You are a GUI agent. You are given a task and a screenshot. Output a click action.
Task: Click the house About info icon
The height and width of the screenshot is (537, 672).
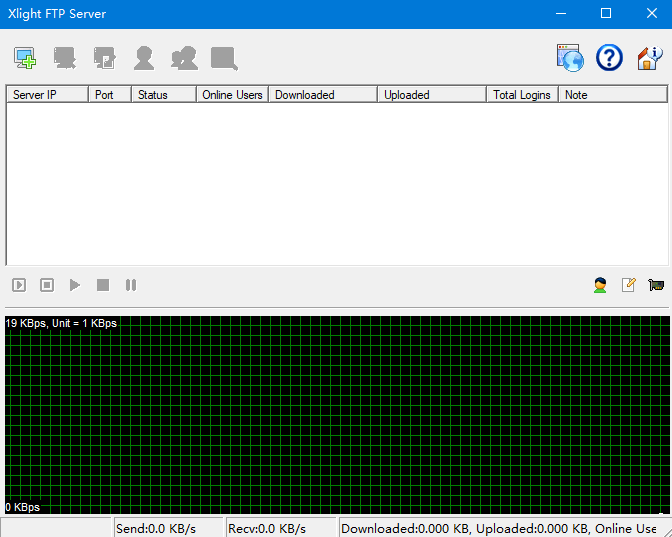pyautogui.click(x=649, y=58)
